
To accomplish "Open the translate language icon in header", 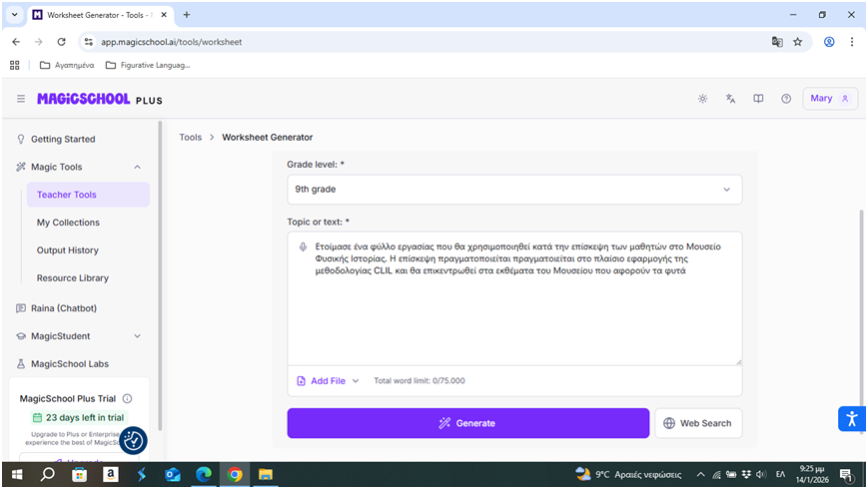I will coord(731,99).
